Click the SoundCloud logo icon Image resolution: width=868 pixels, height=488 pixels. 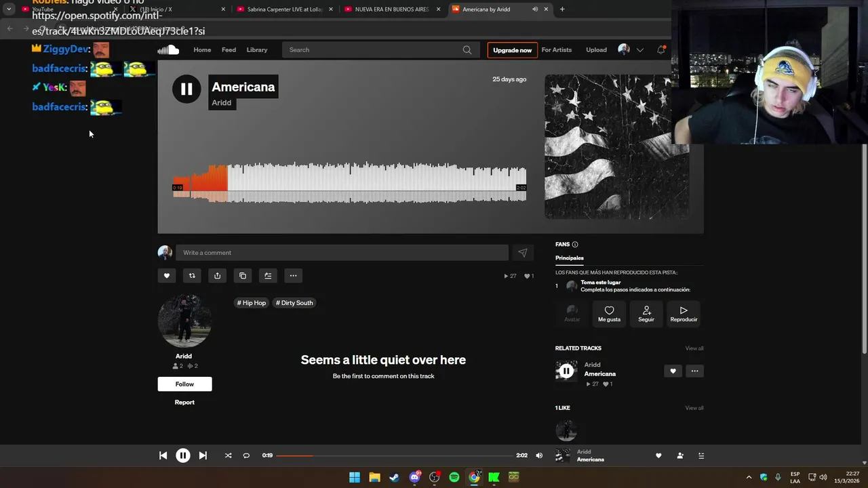(x=168, y=49)
